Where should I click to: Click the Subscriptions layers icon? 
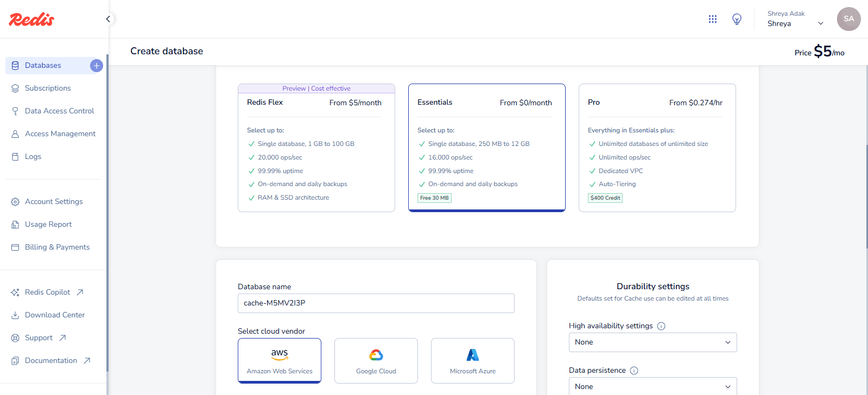pyautogui.click(x=15, y=88)
